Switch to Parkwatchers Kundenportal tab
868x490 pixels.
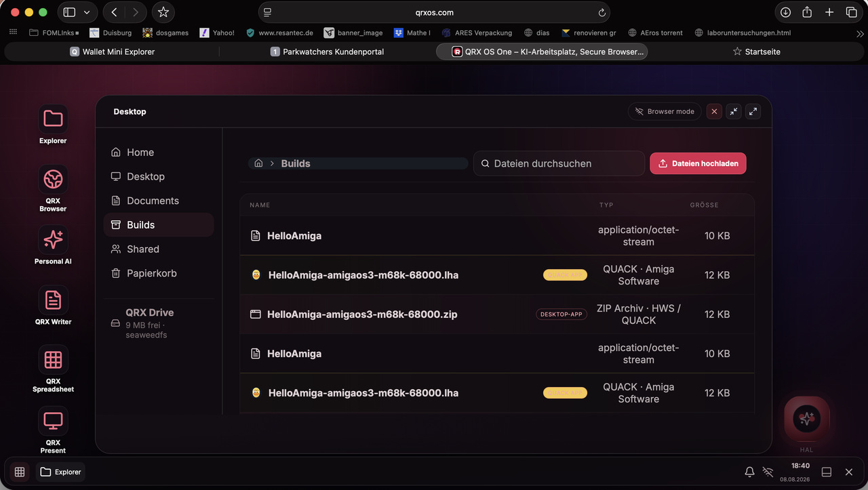[x=327, y=52]
